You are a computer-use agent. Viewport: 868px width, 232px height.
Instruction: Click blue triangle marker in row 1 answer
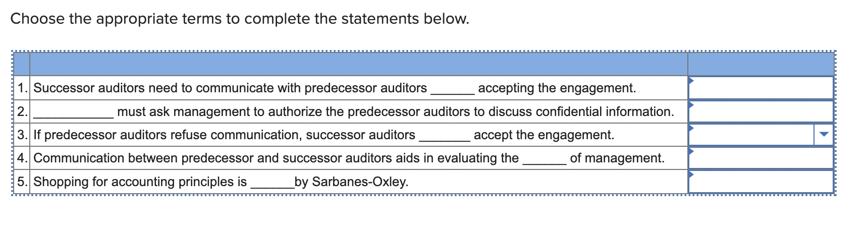click(x=691, y=81)
